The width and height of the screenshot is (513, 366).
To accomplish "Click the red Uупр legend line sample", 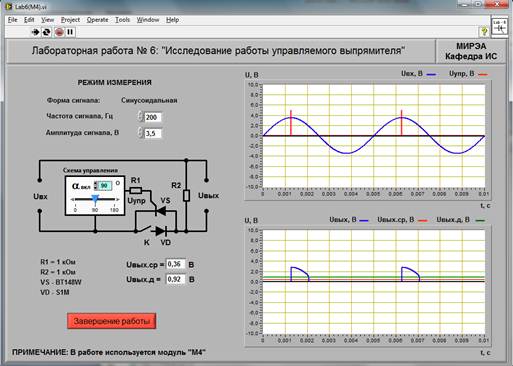I will [x=483, y=74].
